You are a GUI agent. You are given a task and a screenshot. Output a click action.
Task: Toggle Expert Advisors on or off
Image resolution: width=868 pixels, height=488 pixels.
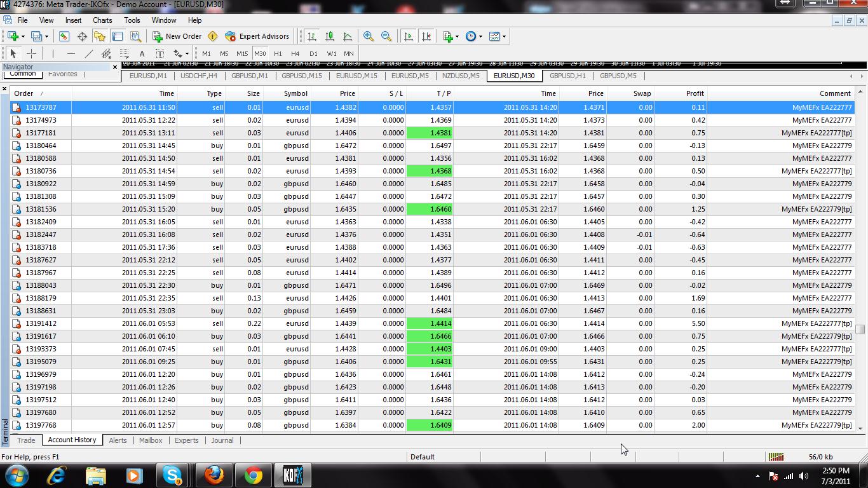257,36
